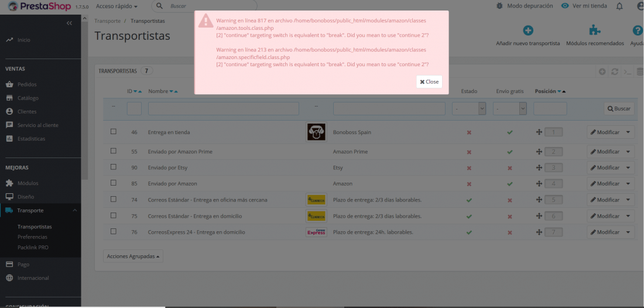Click Añadir nuevo transportista plus icon
This screenshot has width=644, height=308.
click(527, 30)
